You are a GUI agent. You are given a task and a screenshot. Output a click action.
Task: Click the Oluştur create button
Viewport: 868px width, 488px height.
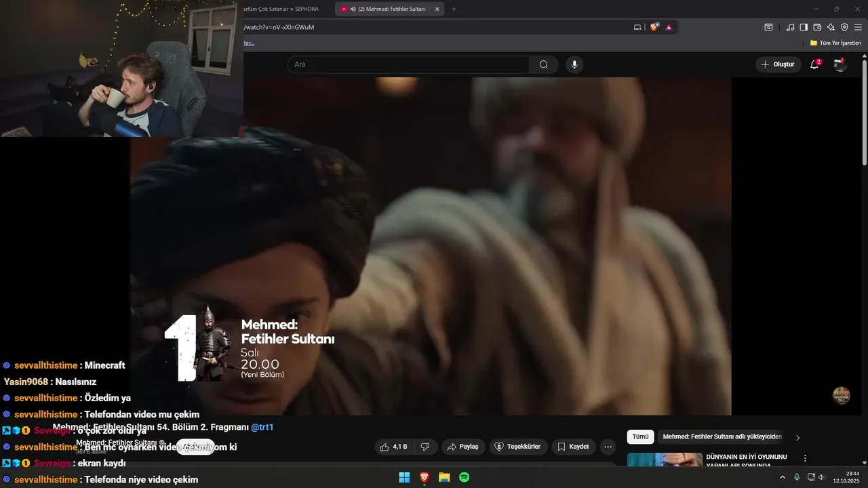[x=778, y=64]
